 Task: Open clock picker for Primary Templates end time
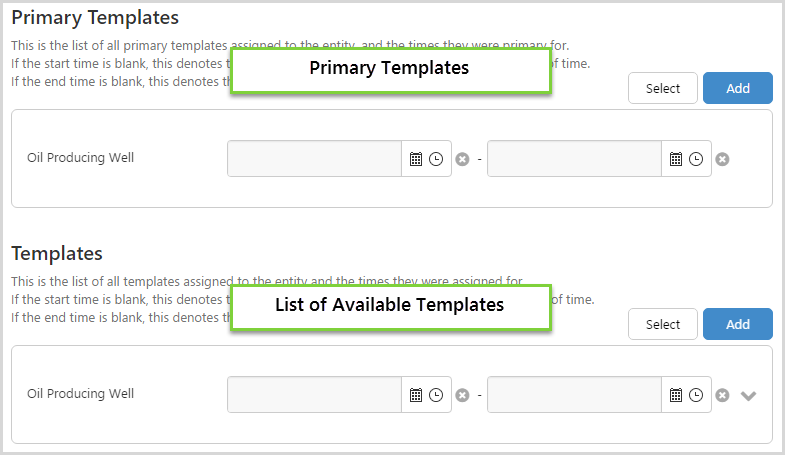pos(696,159)
